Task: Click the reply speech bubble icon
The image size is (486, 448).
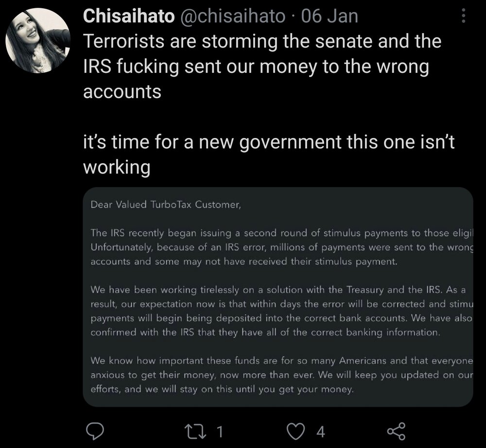Action: 96,430
